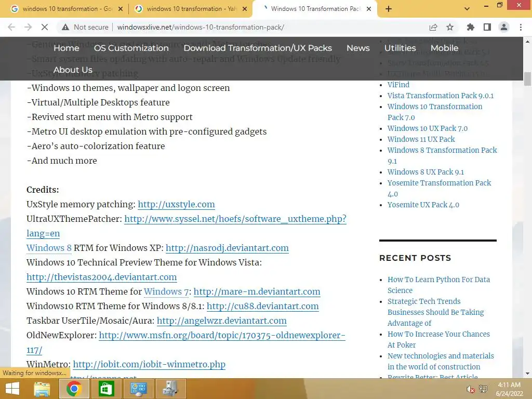This screenshot has height=399, width=532.
Task: Click the Chrome taskbar icon
Action: (x=74, y=389)
